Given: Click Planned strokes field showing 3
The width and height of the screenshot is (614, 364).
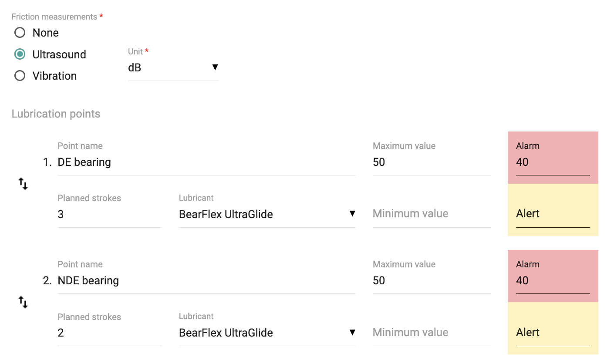Looking at the screenshot, I should [x=110, y=214].
